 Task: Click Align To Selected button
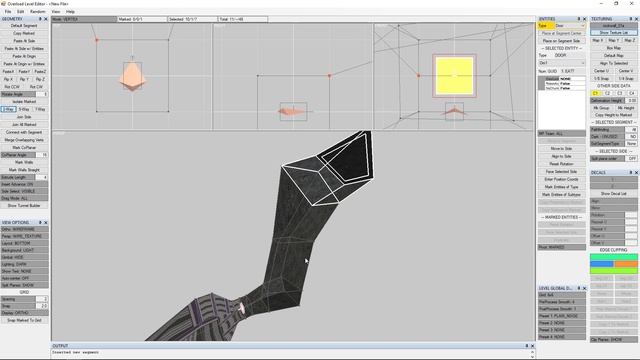coord(613,63)
